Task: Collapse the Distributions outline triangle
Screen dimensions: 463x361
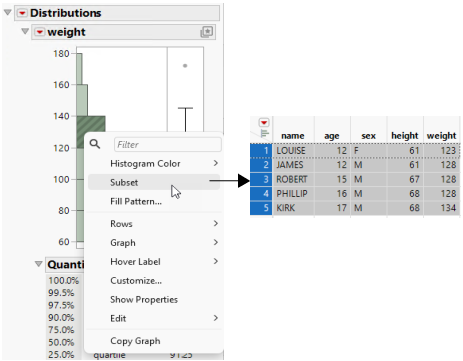Action: pos(8,13)
